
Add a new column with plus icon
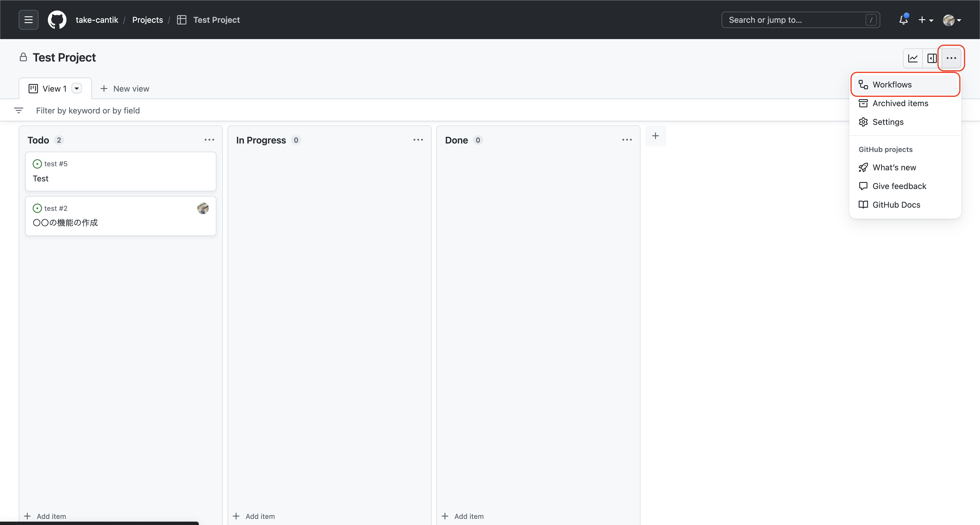[655, 136]
